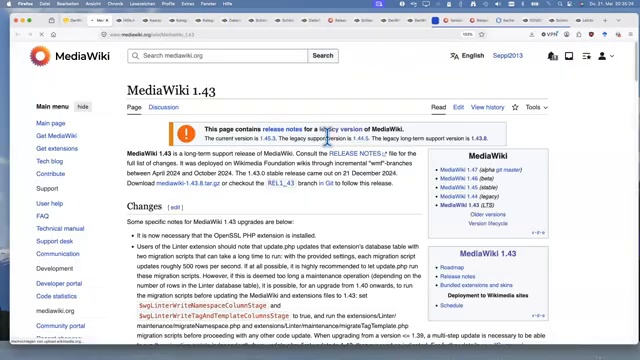Click the VPN toolbar button

[x=549, y=35]
